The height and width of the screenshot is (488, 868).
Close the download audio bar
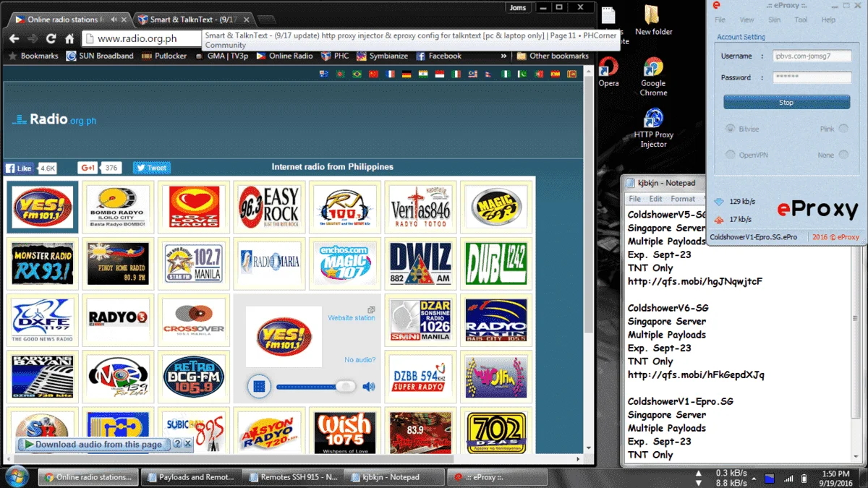tap(187, 444)
